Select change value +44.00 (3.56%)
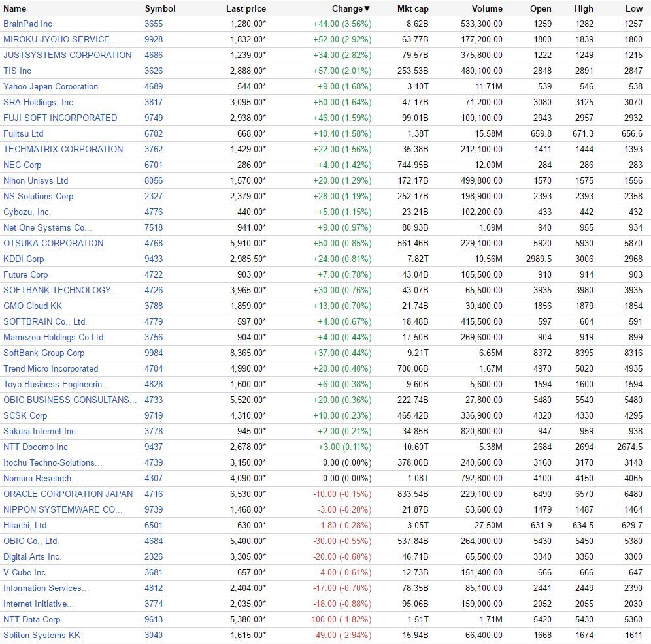 [342, 24]
